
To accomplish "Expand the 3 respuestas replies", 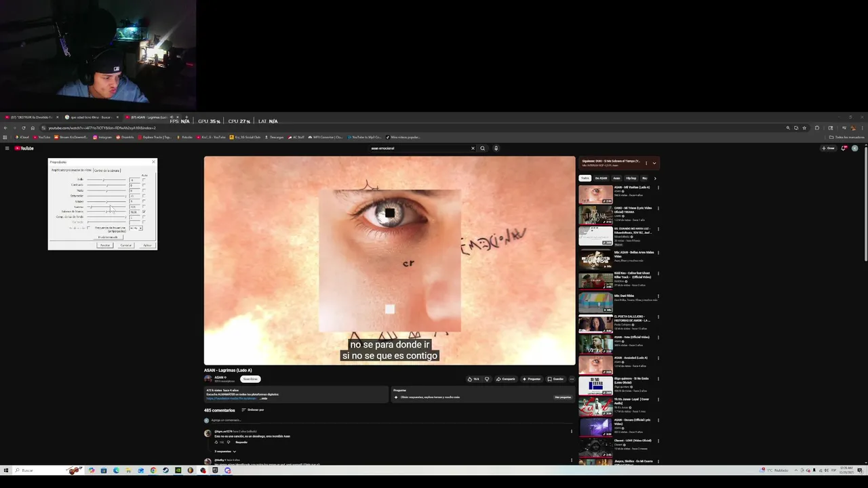I will click(225, 451).
